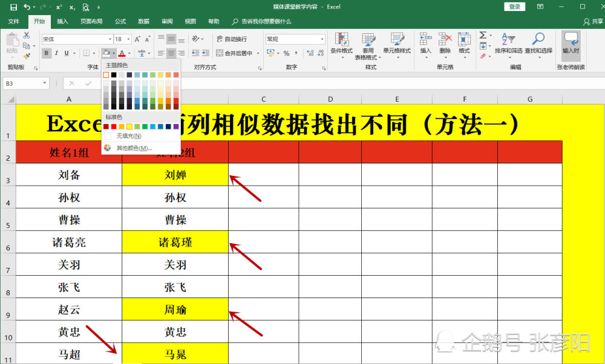Expand the borders dropdown arrow
Viewport: 605px width, 364px height.
94,53
